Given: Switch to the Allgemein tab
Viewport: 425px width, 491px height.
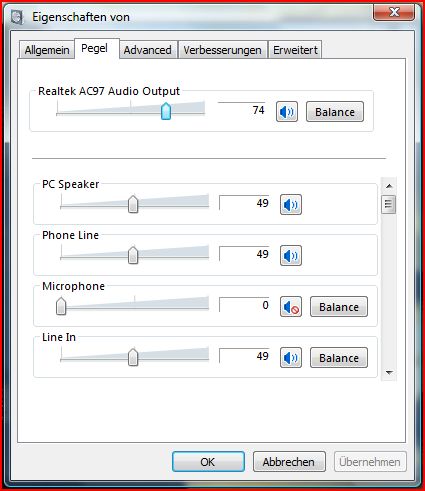Looking at the screenshot, I should [47, 50].
